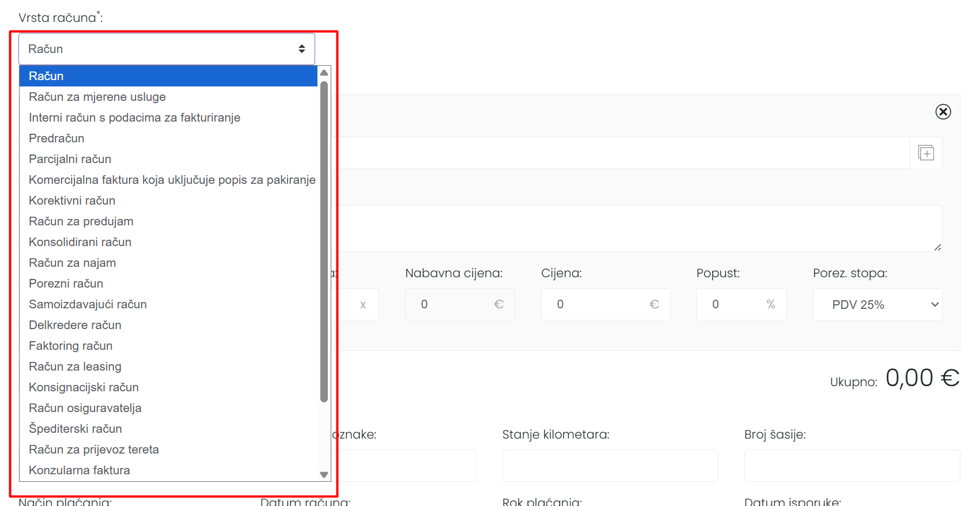This screenshot has height=506, width=980.
Task: Select Račun za najam option
Action: coord(168,263)
